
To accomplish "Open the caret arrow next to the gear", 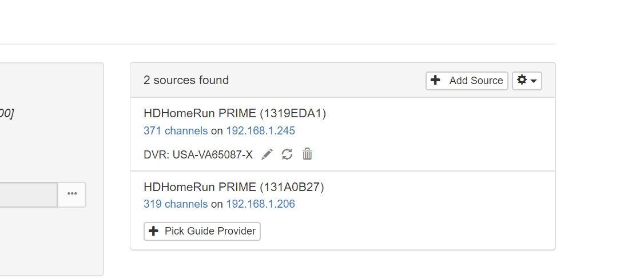I will [x=534, y=81].
